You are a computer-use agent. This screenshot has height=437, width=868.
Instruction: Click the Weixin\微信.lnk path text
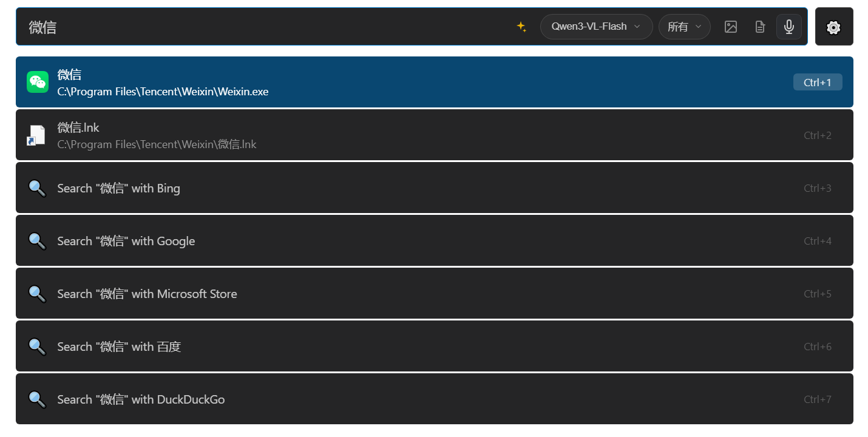coord(157,144)
